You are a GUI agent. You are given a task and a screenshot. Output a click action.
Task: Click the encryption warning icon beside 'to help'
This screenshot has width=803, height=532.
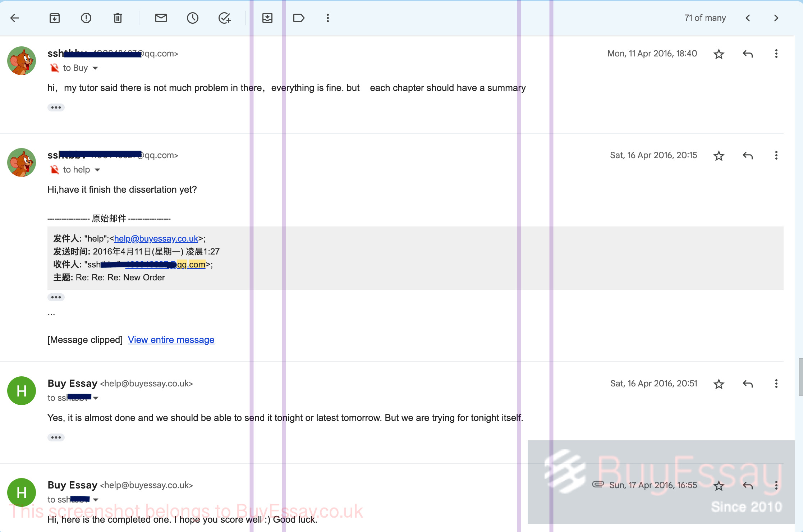tap(54, 170)
